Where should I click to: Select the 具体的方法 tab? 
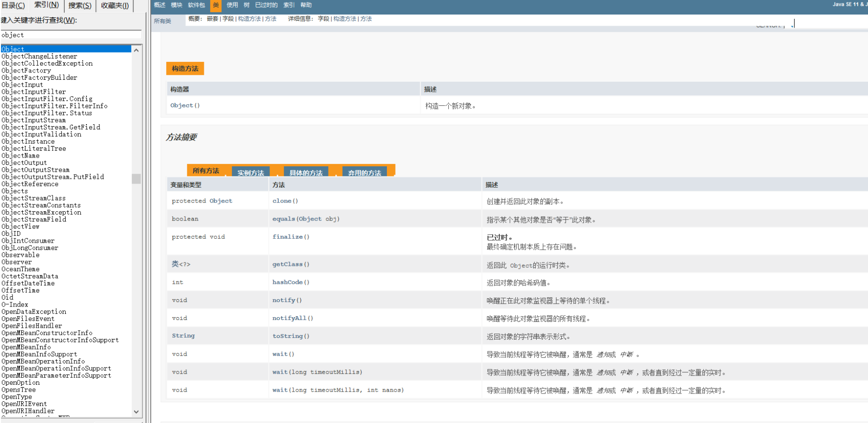point(306,172)
